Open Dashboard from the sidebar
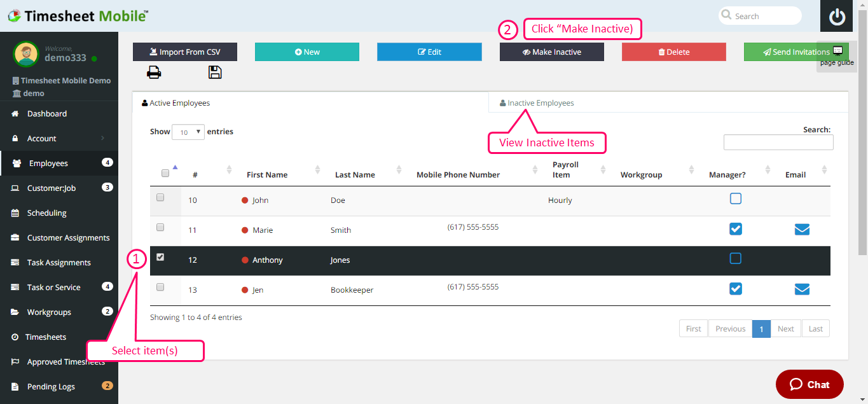868x404 pixels. coord(46,114)
